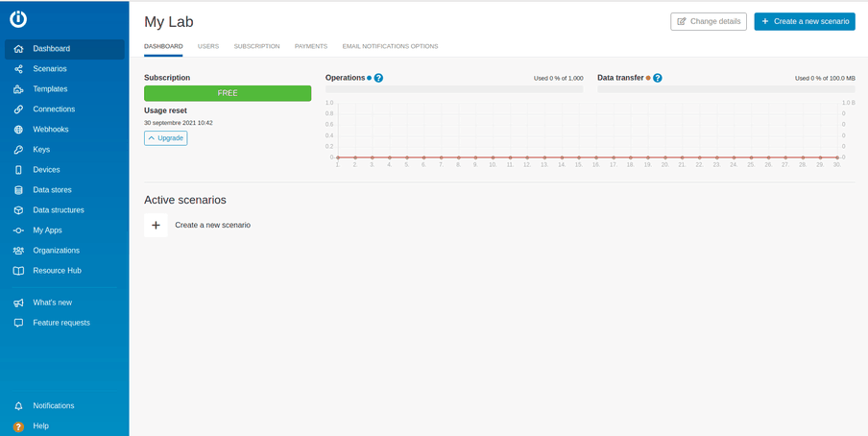Switch to the Users tab
Image resolution: width=868 pixels, height=436 pixels.
[208, 46]
